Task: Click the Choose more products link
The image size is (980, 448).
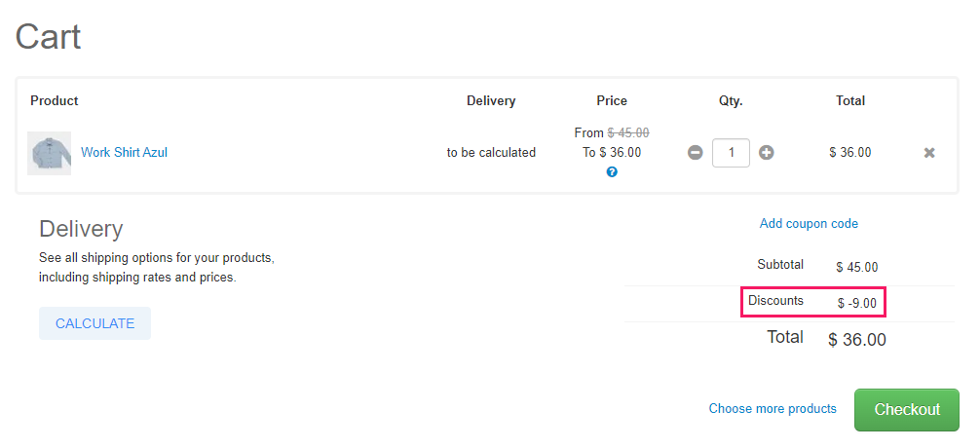Action: point(773,409)
